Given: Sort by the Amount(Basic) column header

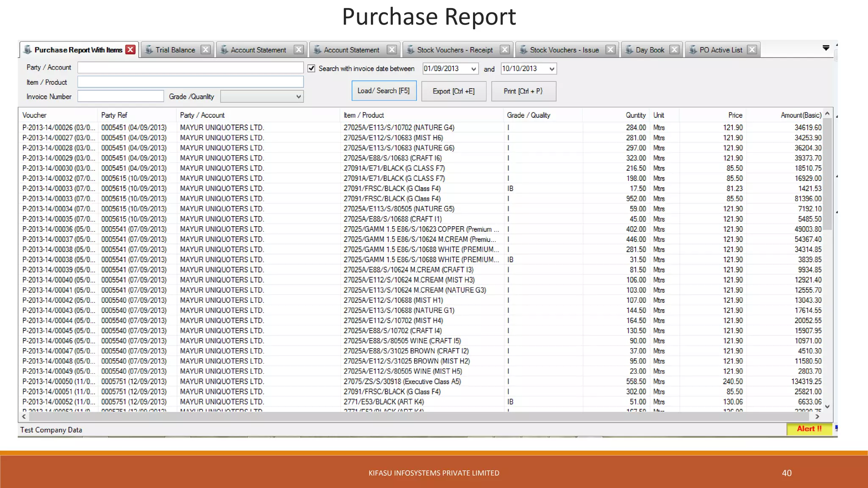Looking at the screenshot, I should (785, 115).
